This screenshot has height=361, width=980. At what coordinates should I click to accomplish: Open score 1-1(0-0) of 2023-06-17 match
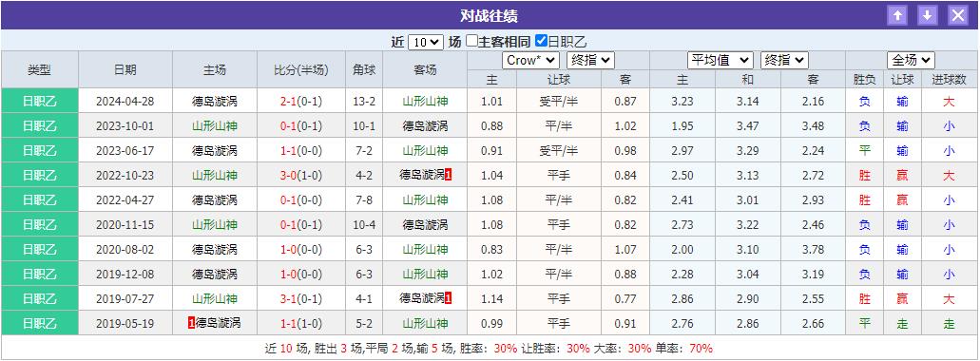coord(301,150)
